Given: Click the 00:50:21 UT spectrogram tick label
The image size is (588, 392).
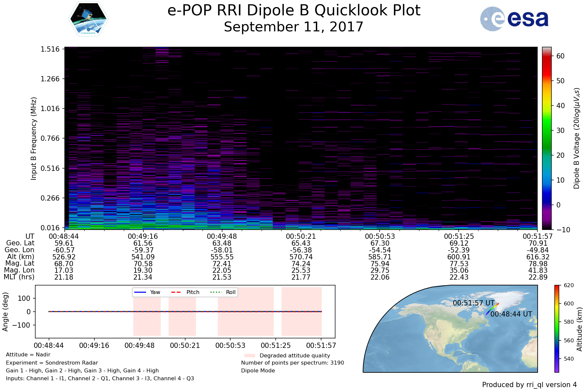Looking at the screenshot, I should click(301, 236).
